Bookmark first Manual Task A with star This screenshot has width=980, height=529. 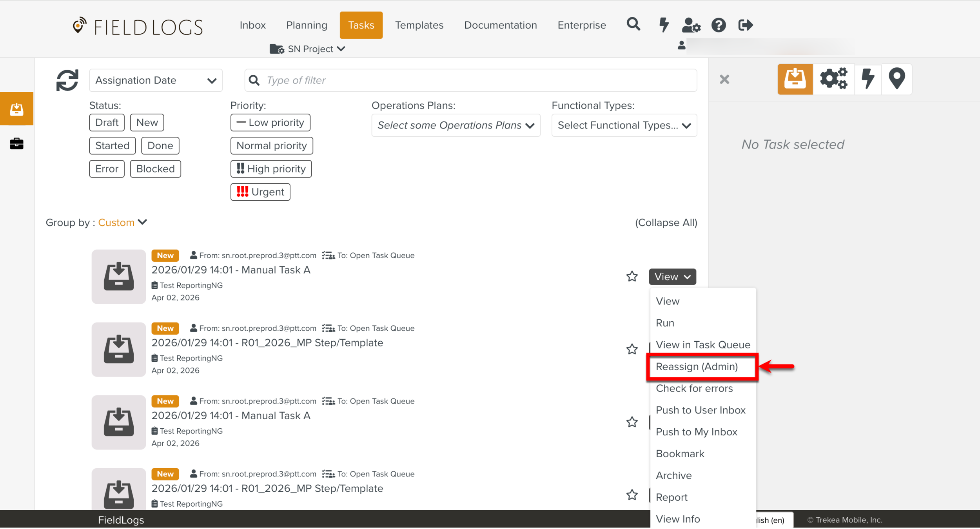coord(632,277)
